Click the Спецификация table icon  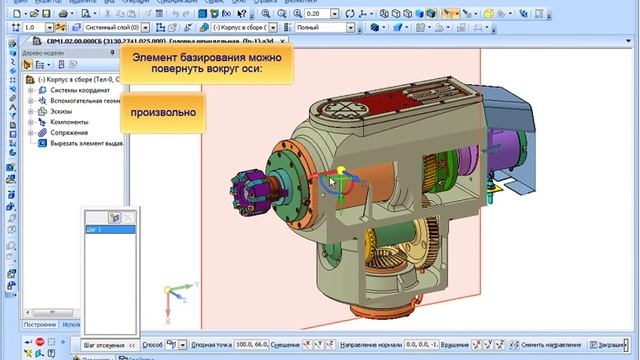(159, 13)
